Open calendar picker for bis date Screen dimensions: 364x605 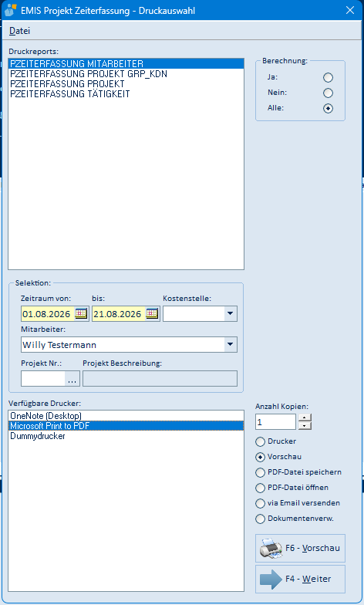point(153,313)
